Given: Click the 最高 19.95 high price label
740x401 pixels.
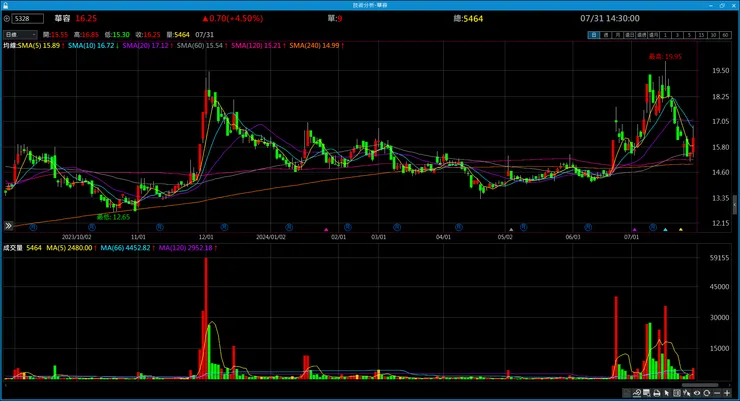Looking at the screenshot, I should pos(665,57).
